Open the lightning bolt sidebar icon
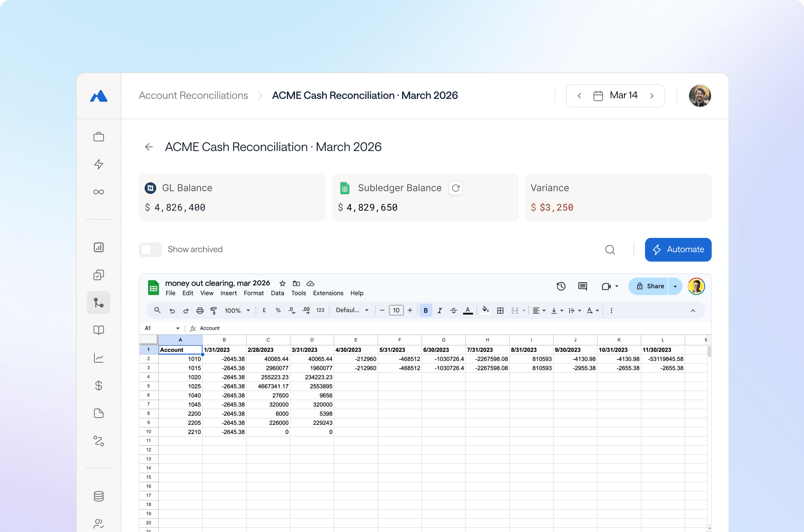 click(99, 164)
